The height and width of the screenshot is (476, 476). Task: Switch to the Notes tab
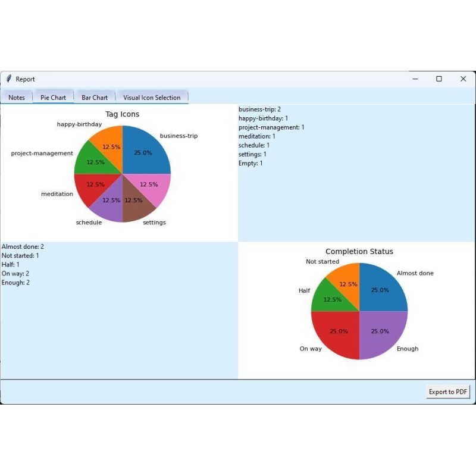(x=17, y=98)
